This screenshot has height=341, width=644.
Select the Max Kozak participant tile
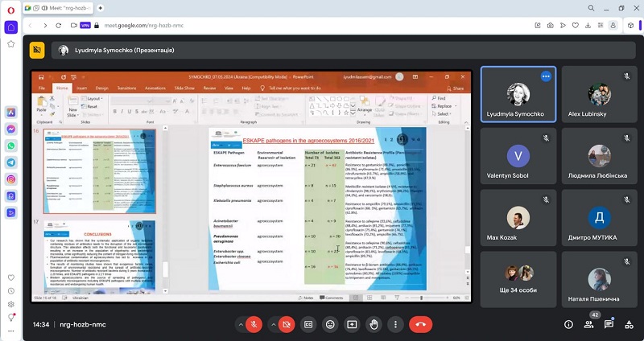pyautogui.click(x=518, y=218)
